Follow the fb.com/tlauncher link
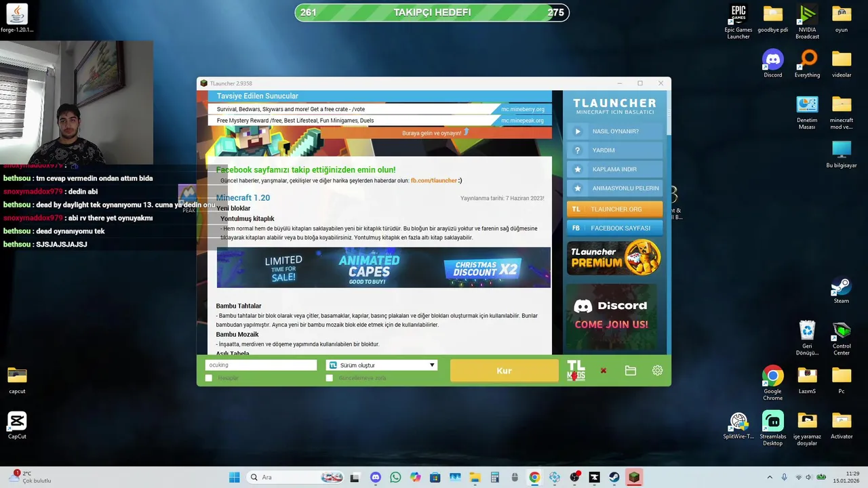Screen dimensions: 868x488 [x=434, y=181]
